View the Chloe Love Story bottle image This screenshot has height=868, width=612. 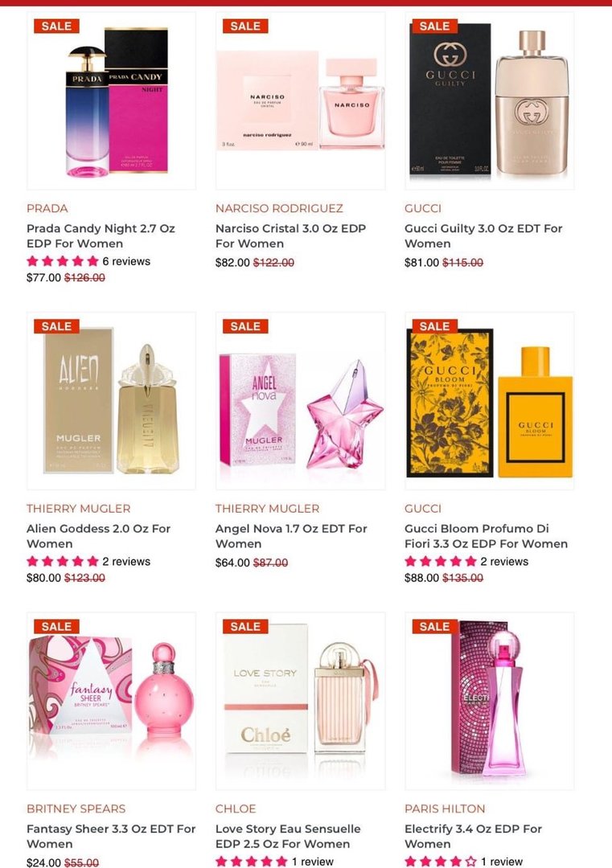click(x=300, y=701)
